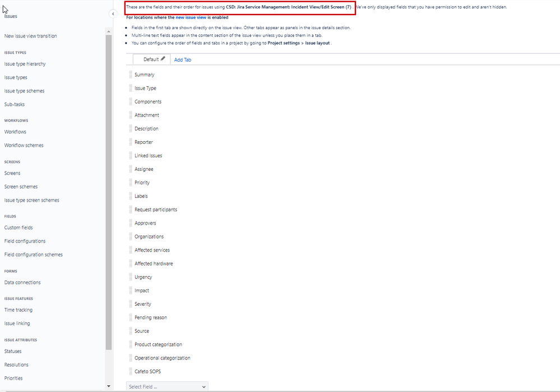Screen dimensions: 560x392
Task: Navigate to Workflows page
Action: 15,132
